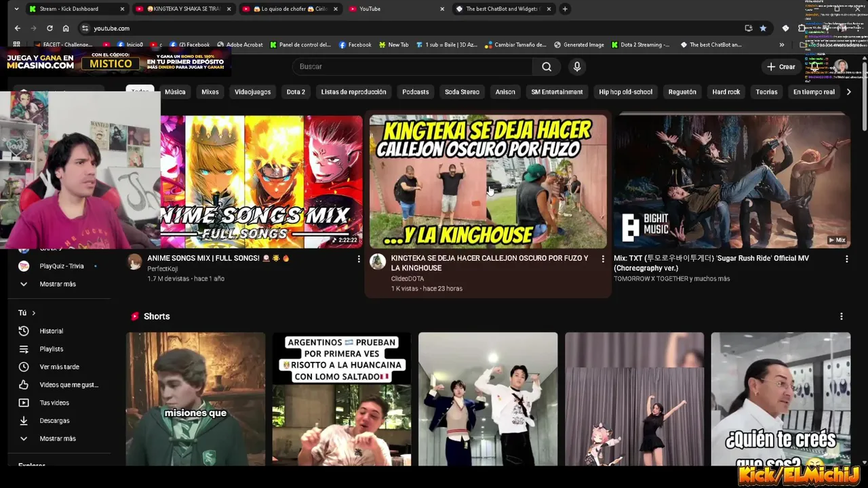The image size is (868, 488).
Task: Expand subscriptions with upper Mostrar más
Action: click(x=58, y=284)
